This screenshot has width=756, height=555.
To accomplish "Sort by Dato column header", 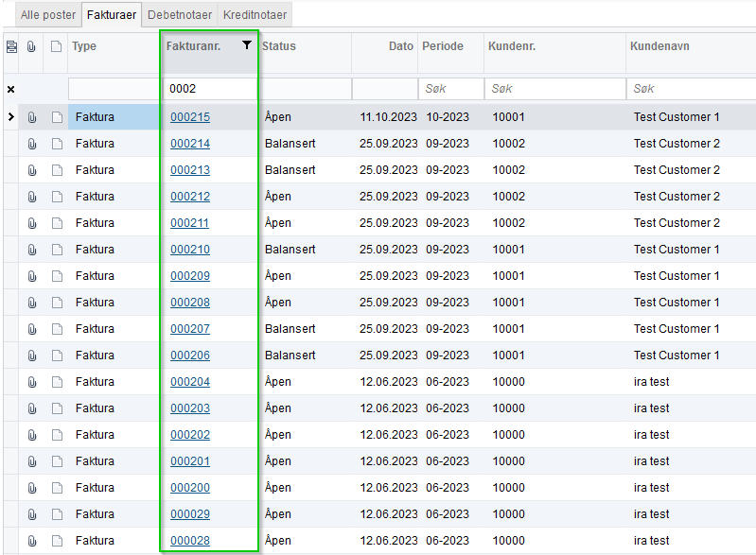I will point(400,46).
